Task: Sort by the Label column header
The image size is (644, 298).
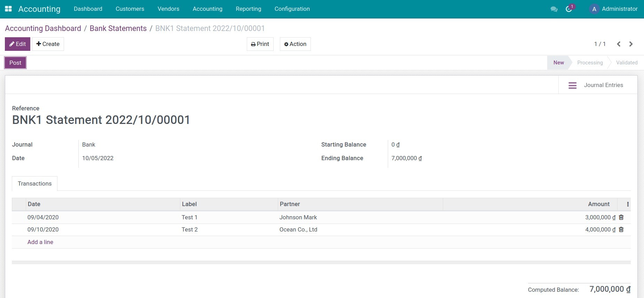Action: (229, 204)
